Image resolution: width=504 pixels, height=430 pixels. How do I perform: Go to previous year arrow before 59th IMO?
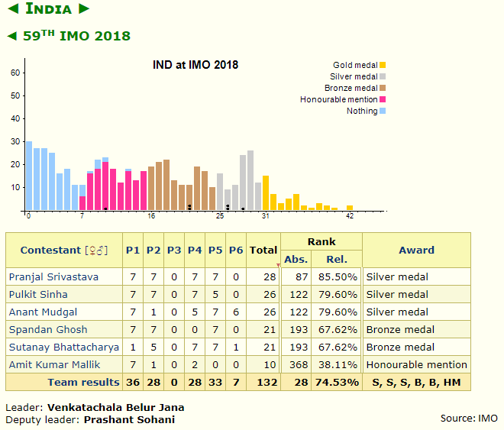pos(12,36)
